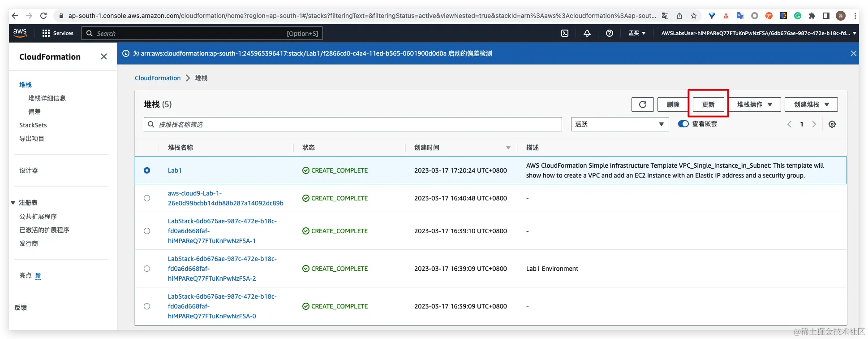Open the notifications bell

(x=587, y=33)
